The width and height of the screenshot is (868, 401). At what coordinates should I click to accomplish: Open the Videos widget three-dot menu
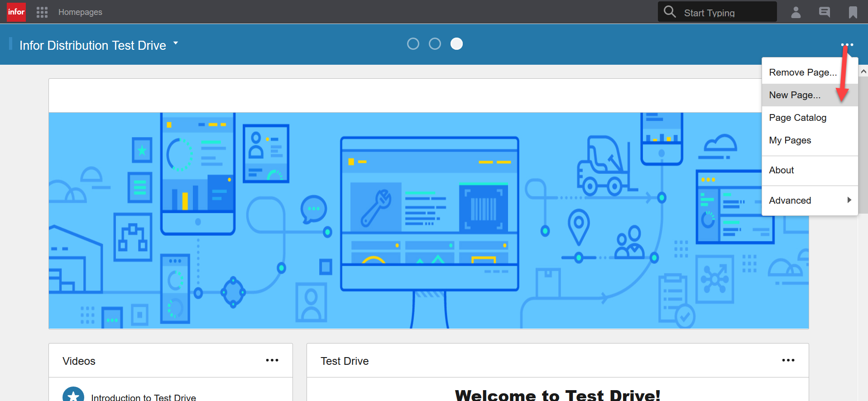[272, 360]
